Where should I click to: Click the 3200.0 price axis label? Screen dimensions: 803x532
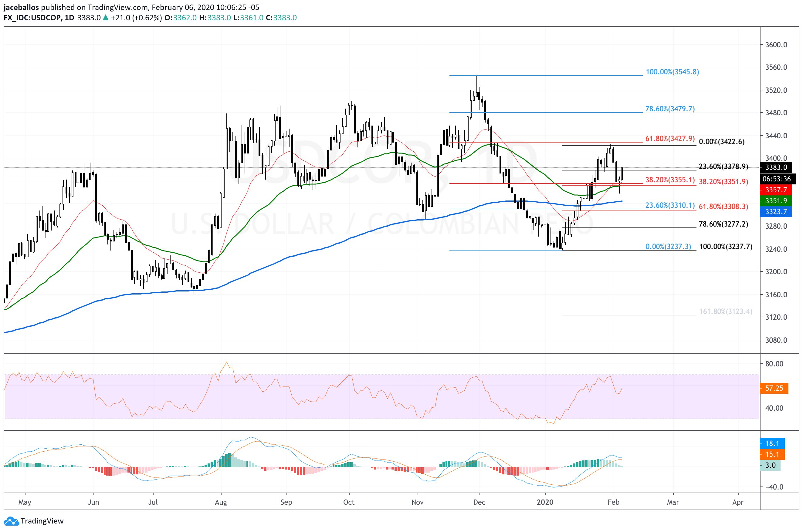(x=776, y=272)
